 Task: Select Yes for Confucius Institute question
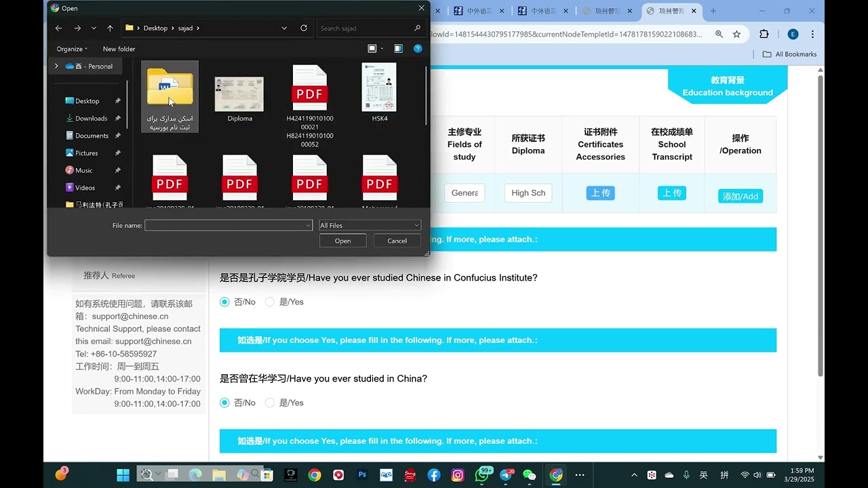coord(270,302)
